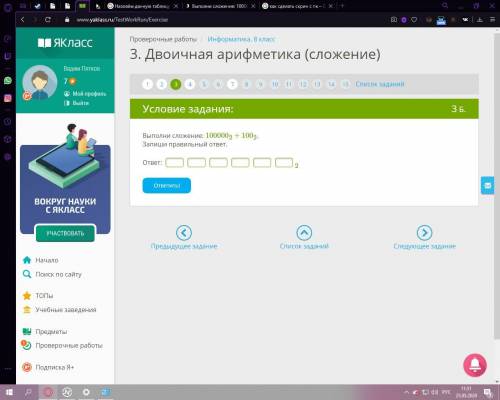This screenshot has height=400, width=500.
Task: Go to Начало home icon
Action: click(x=27, y=260)
